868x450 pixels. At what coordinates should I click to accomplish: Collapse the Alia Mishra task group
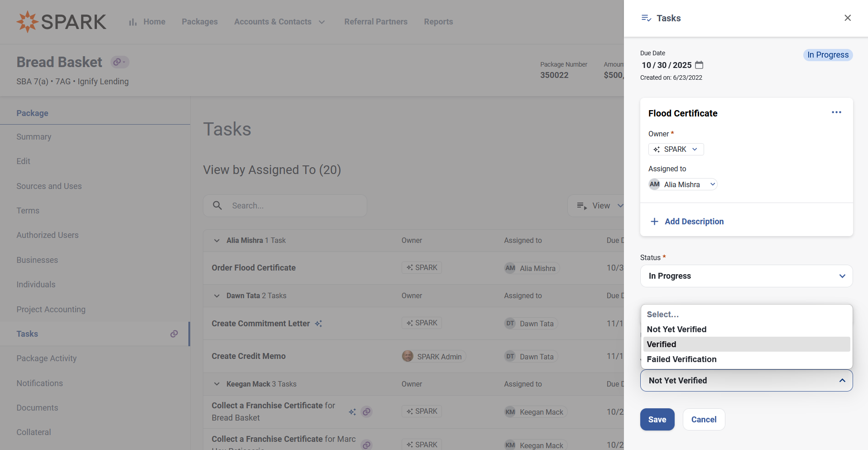(x=217, y=241)
